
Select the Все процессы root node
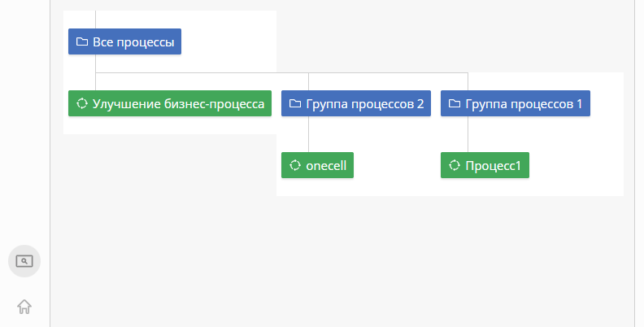coord(124,41)
